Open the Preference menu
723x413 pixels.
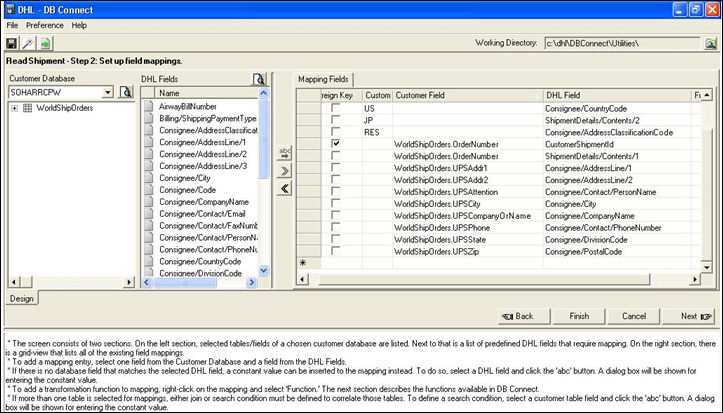[x=45, y=25]
